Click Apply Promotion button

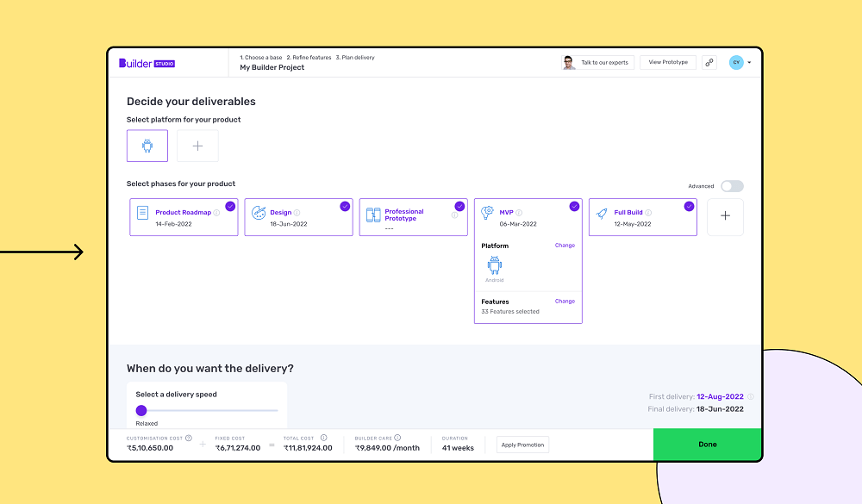(522, 445)
